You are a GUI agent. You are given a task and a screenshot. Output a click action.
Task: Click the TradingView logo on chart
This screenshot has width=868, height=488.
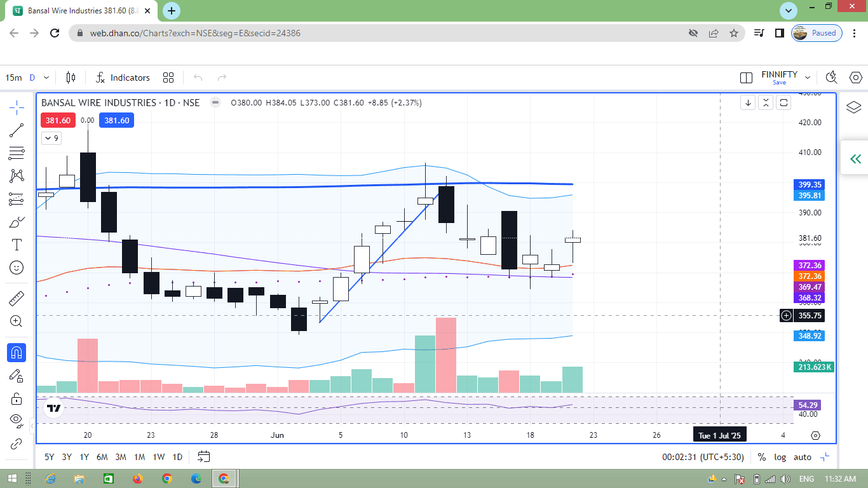54,409
